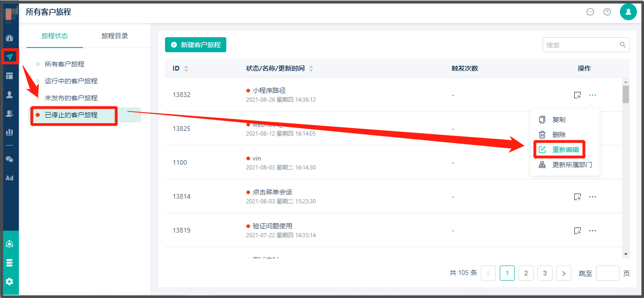Open more options for 小程序路径 row
This screenshot has height=298, width=644.
point(593,95)
